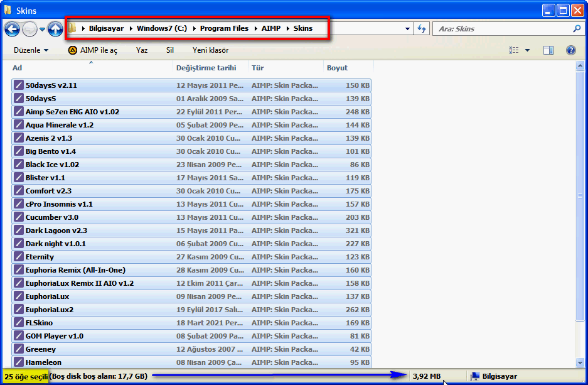Open the Düzenle dropdown menu
The width and height of the screenshot is (588, 385).
[x=31, y=50]
